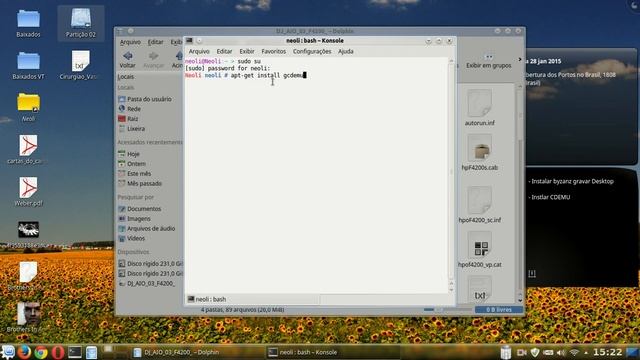Launch Opera from taskbar
Screen dimensions: 640x360
click(58, 352)
